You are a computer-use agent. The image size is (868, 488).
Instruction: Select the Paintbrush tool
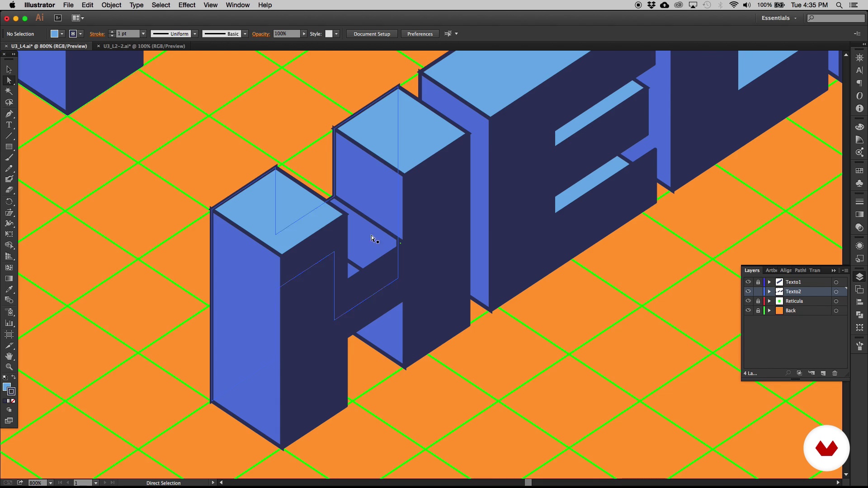9,158
